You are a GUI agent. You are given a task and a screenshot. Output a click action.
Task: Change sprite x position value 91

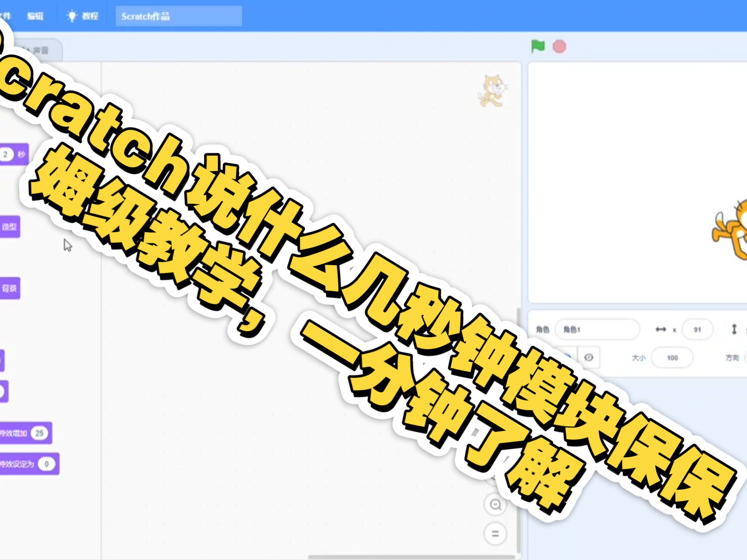pyautogui.click(x=697, y=330)
